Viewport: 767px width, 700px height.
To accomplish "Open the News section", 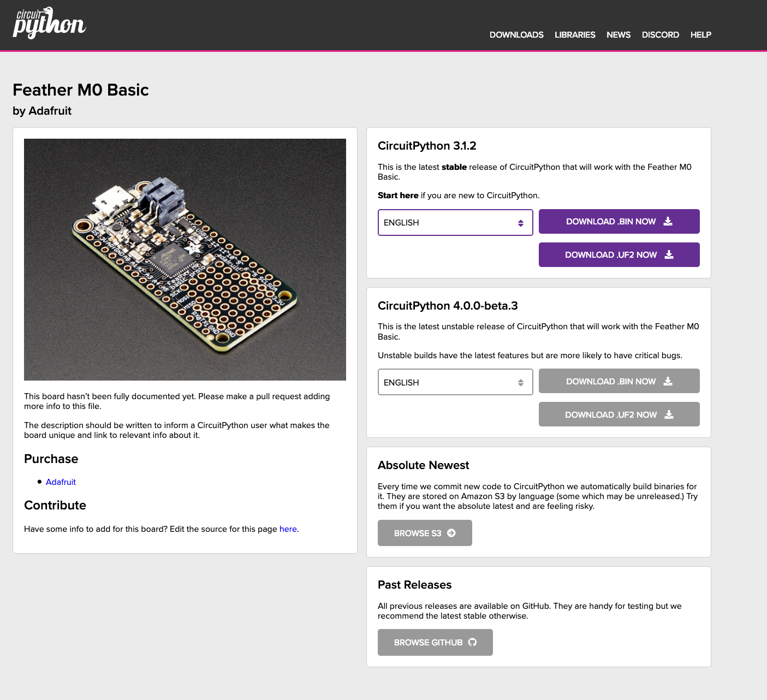I will point(619,35).
